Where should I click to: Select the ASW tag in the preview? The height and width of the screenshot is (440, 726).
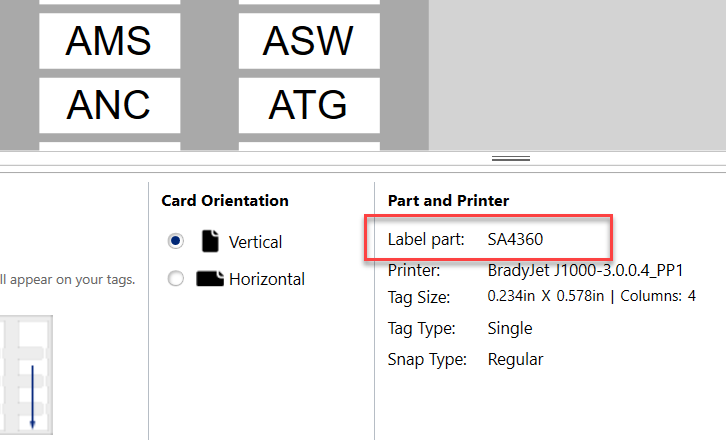pyautogui.click(x=308, y=41)
